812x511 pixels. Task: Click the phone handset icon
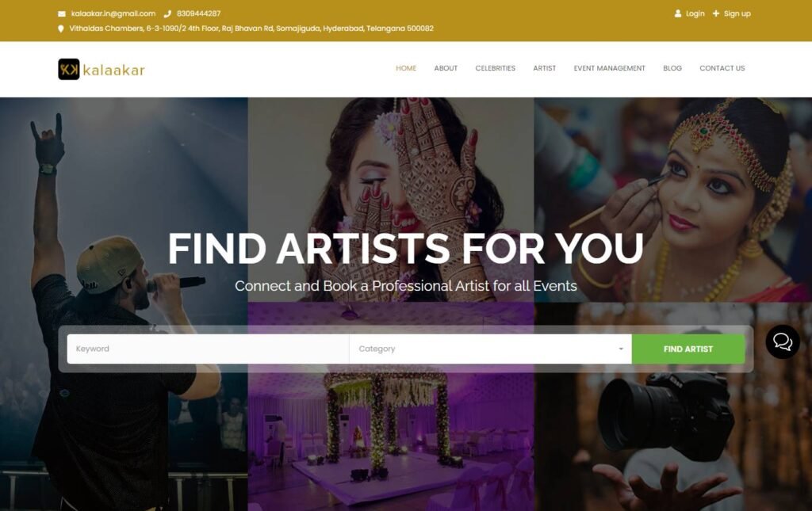[x=167, y=14]
